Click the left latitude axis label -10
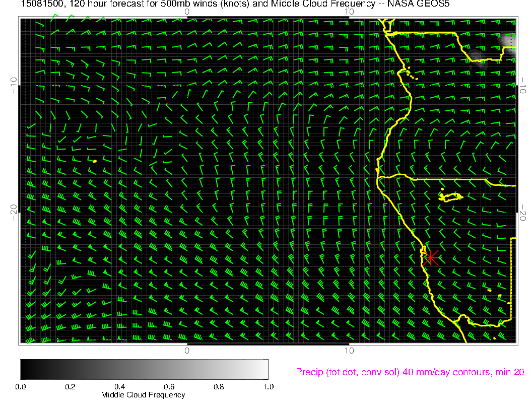 pyautogui.click(x=13, y=85)
